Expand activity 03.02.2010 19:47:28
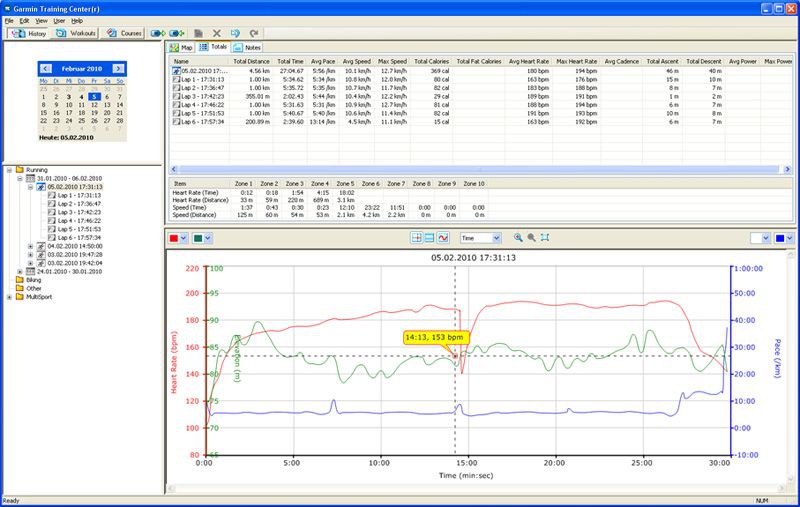This screenshot has width=800, height=507. point(31,255)
